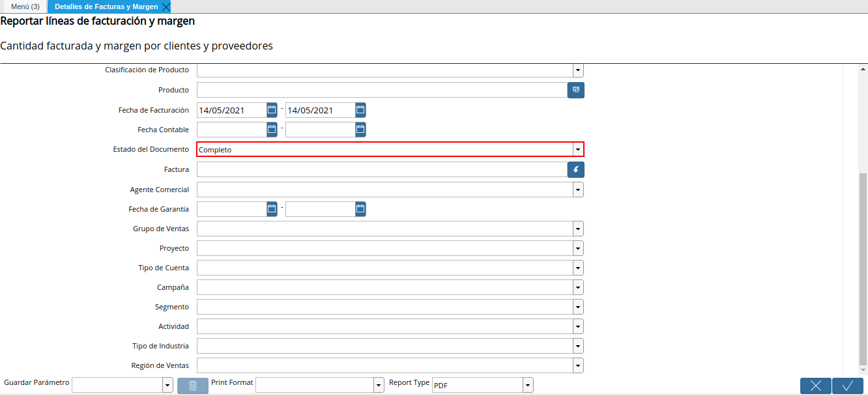Click the Factura lookup arrow icon
This screenshot has width=868, height=396.
pos(575,169)
